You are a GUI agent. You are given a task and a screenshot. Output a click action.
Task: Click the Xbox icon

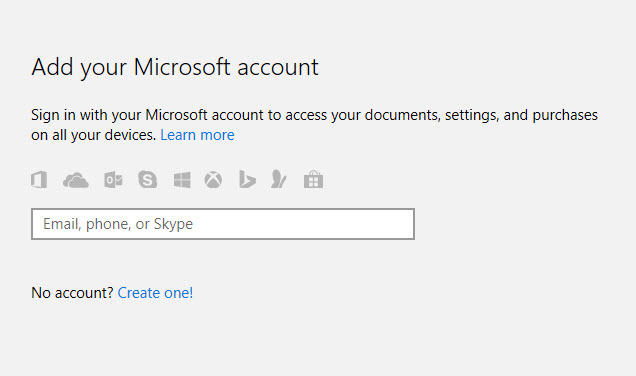click(x=213, y=180)
